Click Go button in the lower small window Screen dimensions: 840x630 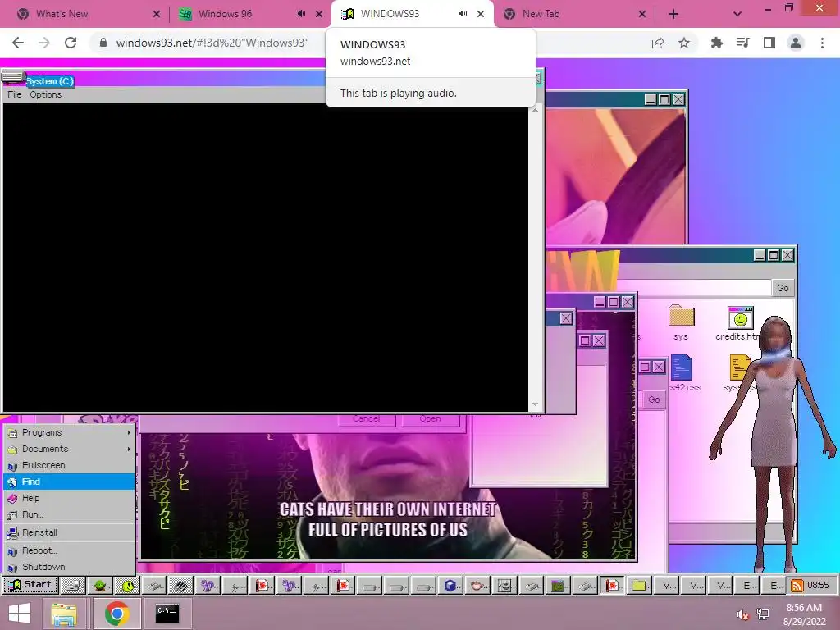tap(654, 399)
